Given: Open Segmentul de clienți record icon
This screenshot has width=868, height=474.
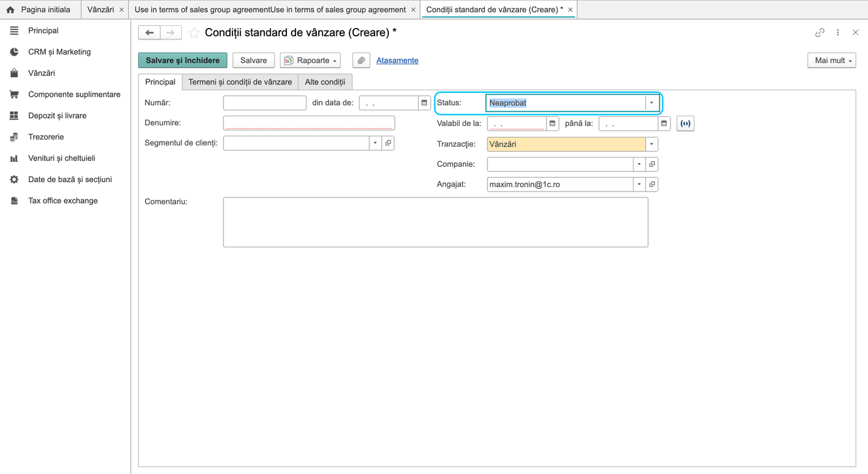Looking at the screenshot, I should [388, 143].
